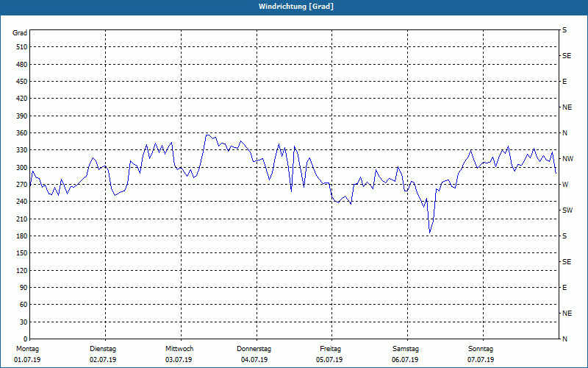This screenshot has width=588, height=368.
Task: Select the Freitag day label
Action: [x=330, y=349]
